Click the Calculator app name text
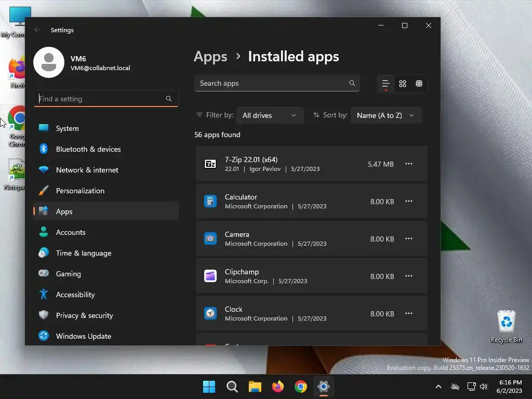Screen dimensions: 532x399 click(x=241, y=197)
